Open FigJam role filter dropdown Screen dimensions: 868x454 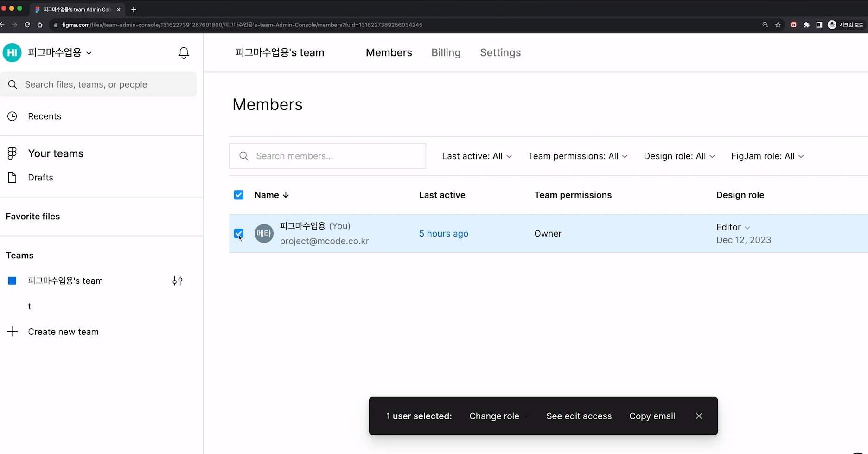pyautogui.click(x=767, y=156)
